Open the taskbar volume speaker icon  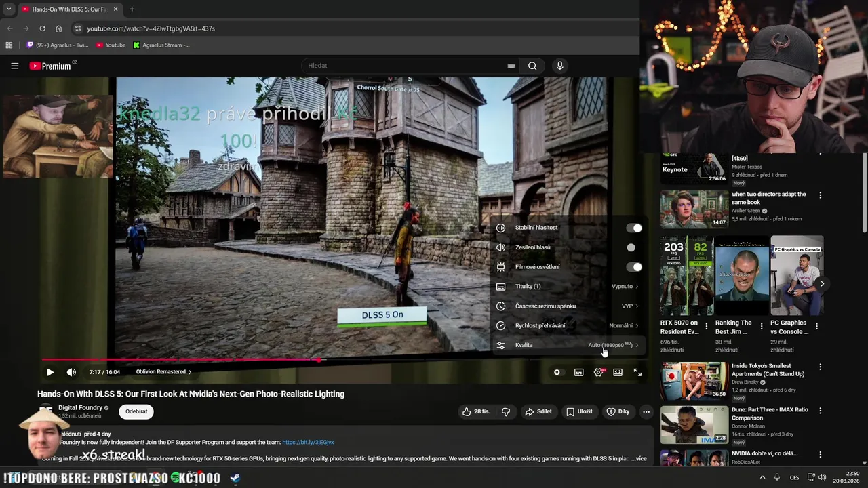pos(822,478)
